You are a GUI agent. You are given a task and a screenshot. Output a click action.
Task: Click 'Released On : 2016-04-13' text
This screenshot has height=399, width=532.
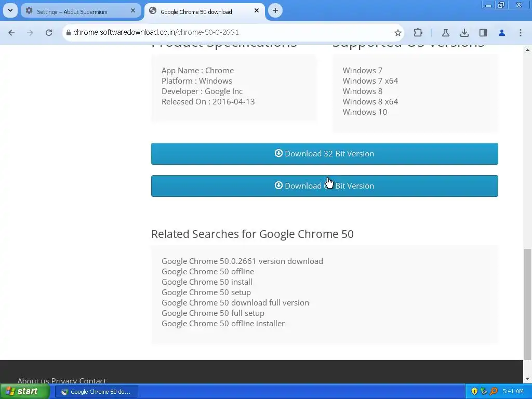(208, 102)
